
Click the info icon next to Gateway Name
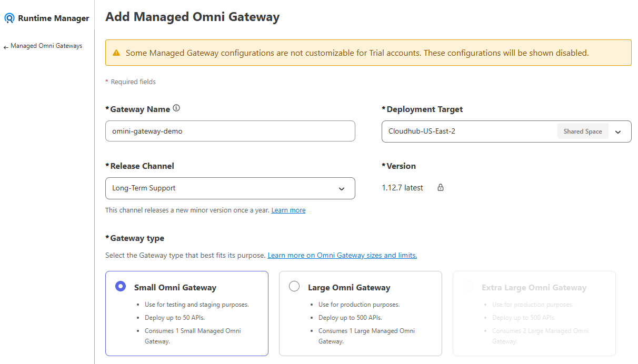point(176,108)
